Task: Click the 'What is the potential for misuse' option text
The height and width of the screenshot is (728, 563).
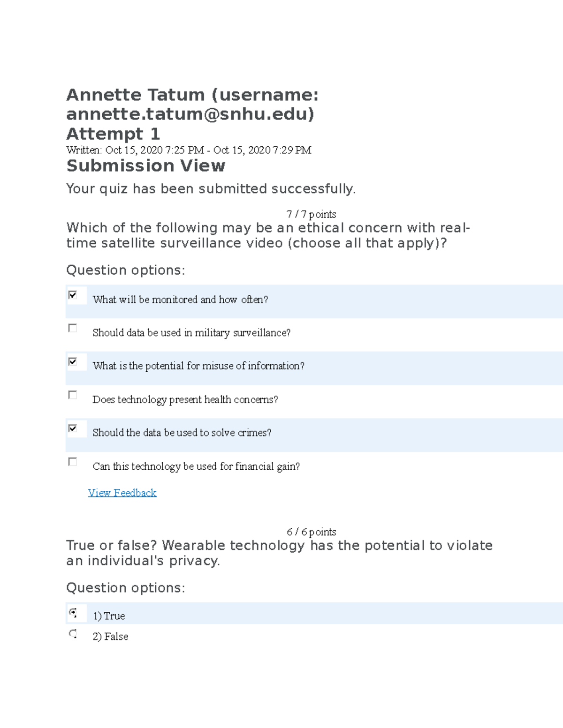Action: pos(198,366)
